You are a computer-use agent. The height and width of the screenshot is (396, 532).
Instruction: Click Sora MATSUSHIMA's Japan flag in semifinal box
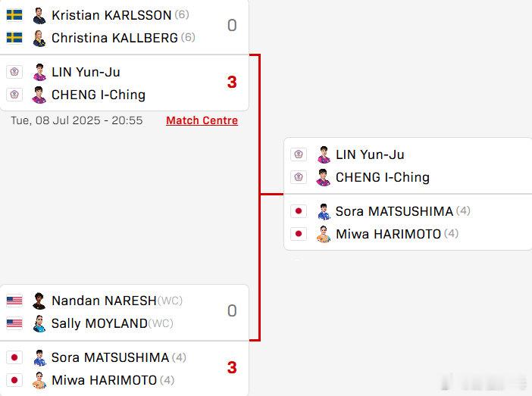[299, 211]
